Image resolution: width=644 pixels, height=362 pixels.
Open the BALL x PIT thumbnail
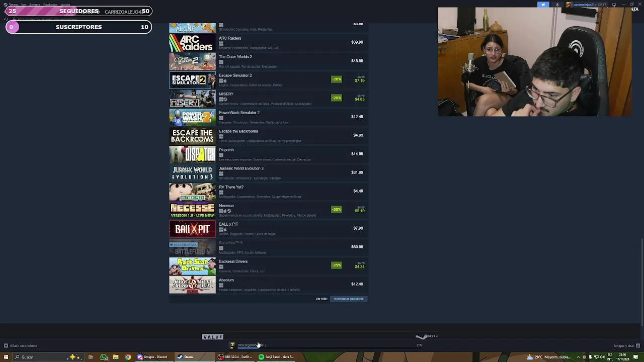pos(192,230)
